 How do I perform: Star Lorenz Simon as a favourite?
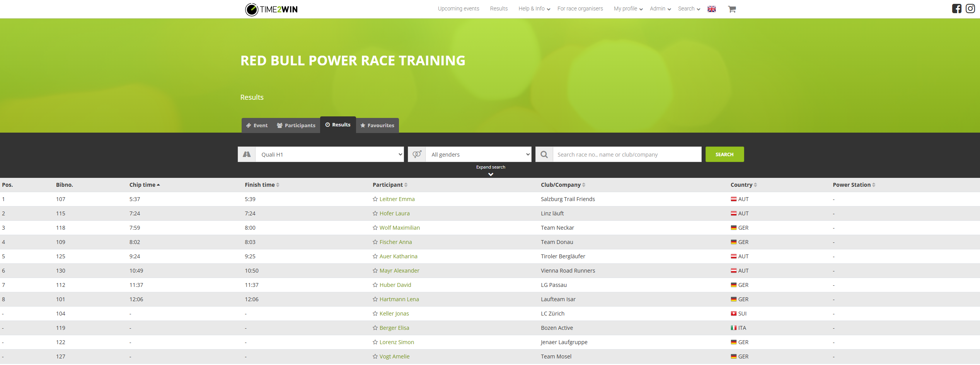tap(375, 342)
